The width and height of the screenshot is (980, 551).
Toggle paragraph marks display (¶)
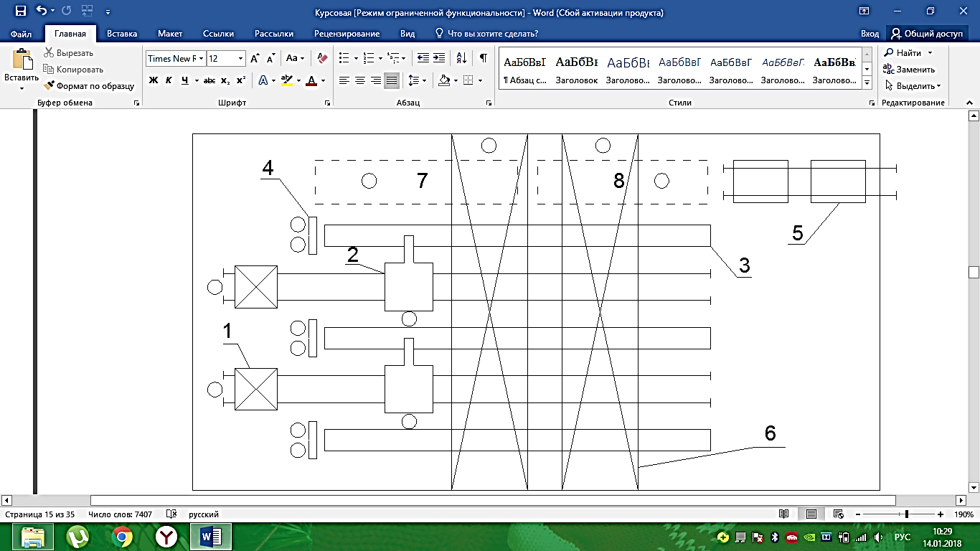pyautogui.click(x=483, y=59)
